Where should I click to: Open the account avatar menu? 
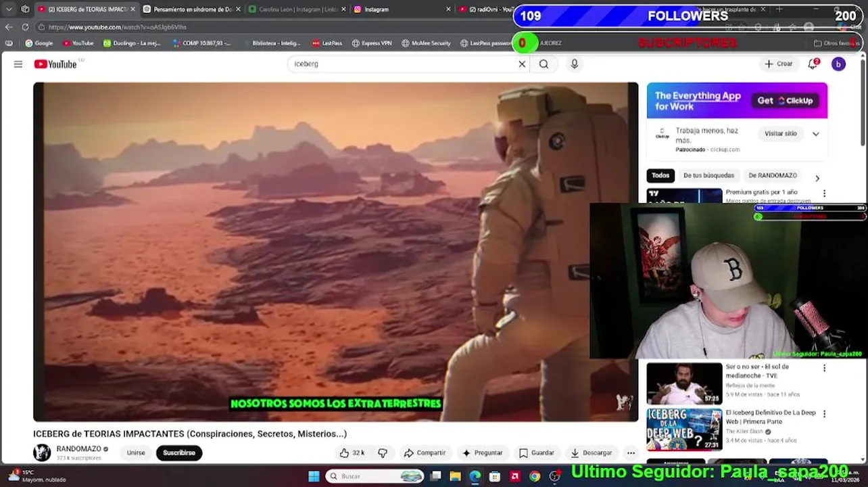pyautogui.click(x=838, y=64)
